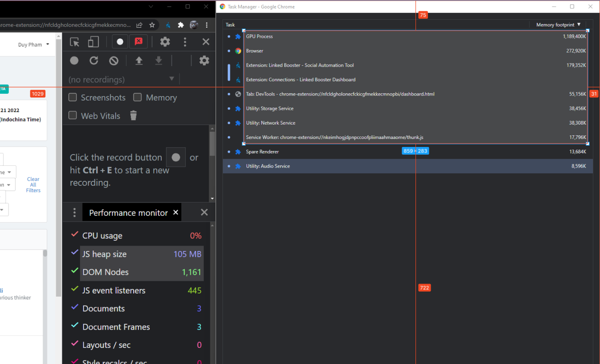The width and height of the screenshot is (600, 364).
Task: Click the puzzle icon next to Spare Renderer
Action: [x=238, y=152]
